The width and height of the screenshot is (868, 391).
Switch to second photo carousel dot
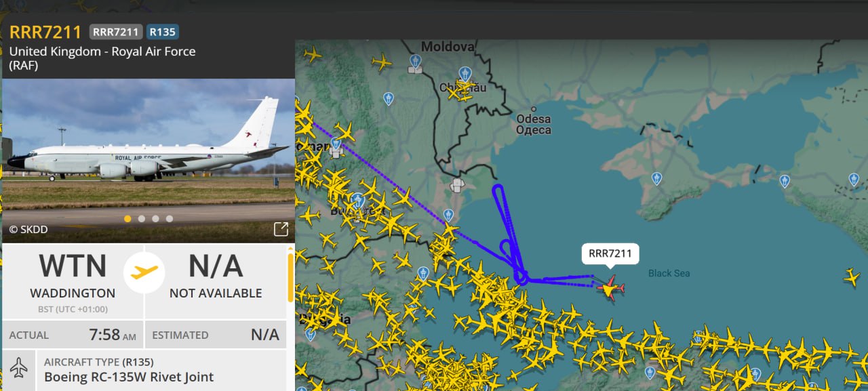pos(142,219)
